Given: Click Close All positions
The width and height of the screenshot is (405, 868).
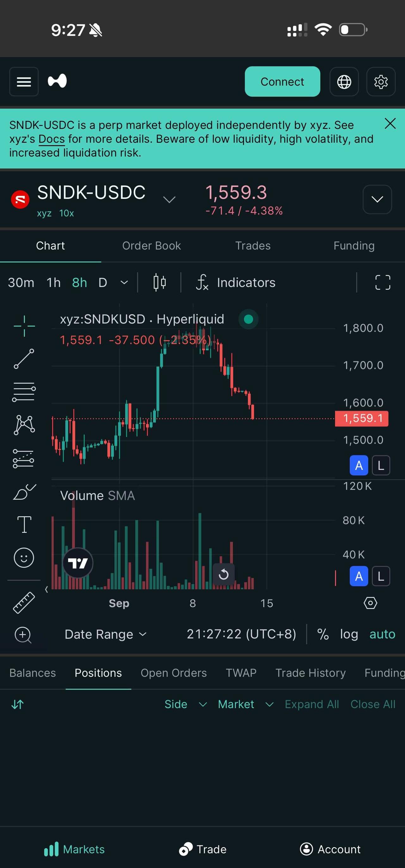Looking at the screenshot, I should (373, 704).
